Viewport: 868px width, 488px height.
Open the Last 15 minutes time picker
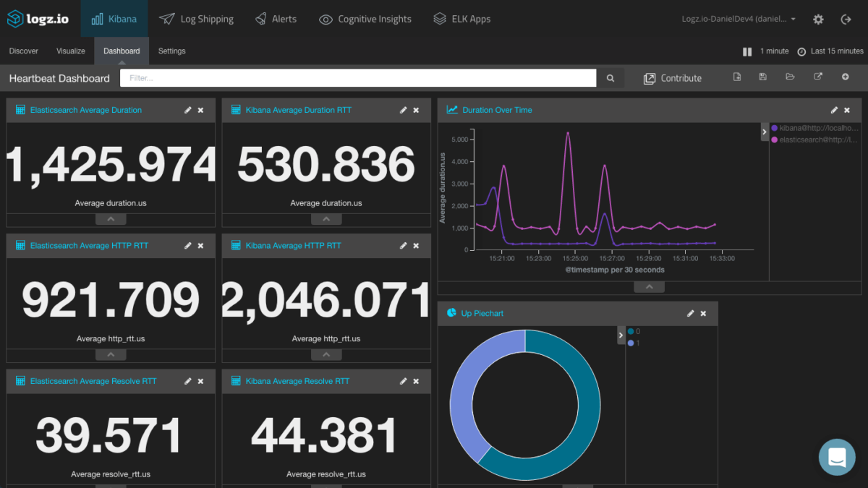point(830,51)
